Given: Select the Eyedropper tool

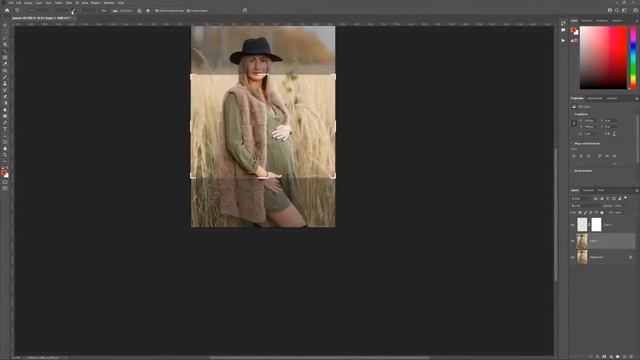Looking at the screenshot, I should (x=5, y=64).
